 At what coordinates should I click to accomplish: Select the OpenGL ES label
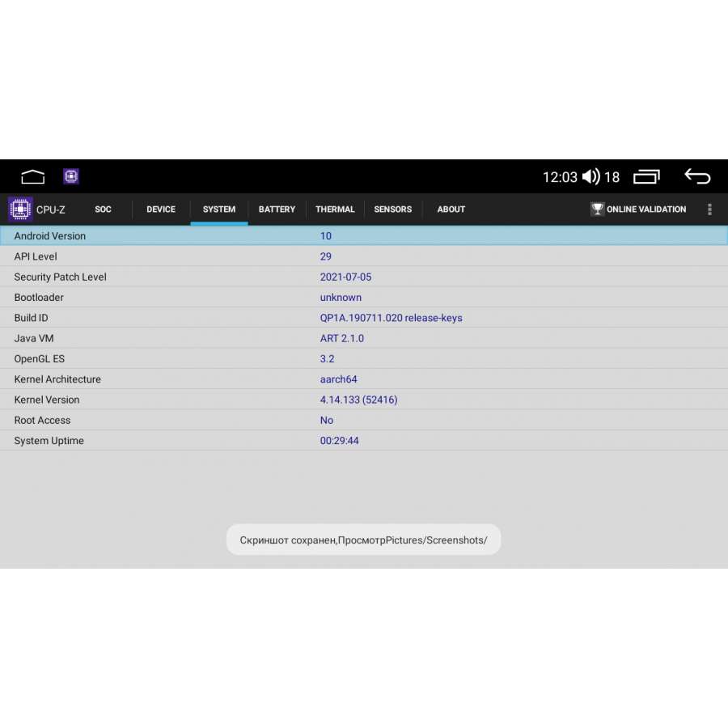pyautogui.click(x=40, y=359)
